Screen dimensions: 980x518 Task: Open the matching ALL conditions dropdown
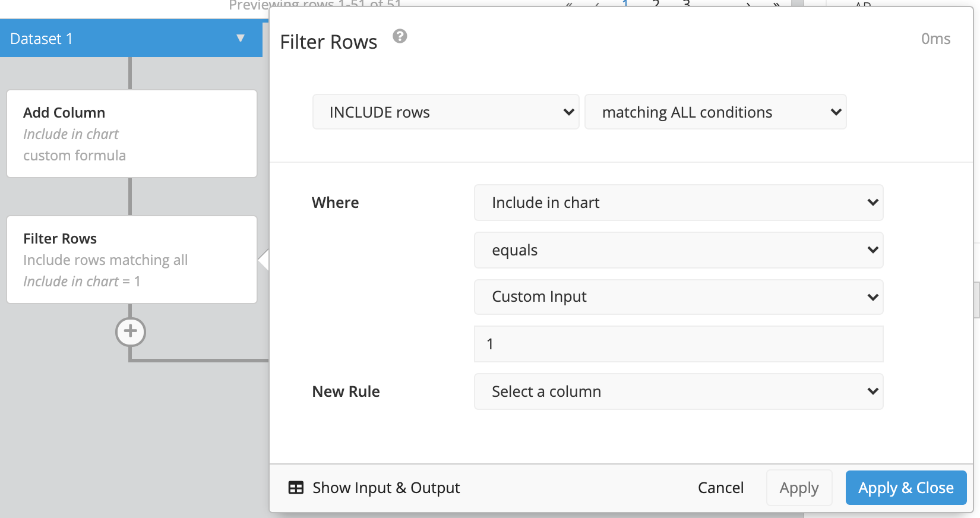[x=716, y=112]
